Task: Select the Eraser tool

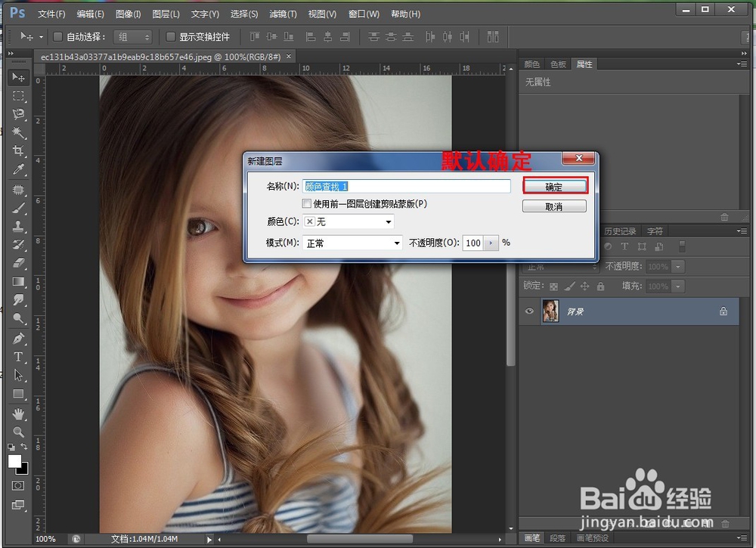Action: click(x=18, y=263)
